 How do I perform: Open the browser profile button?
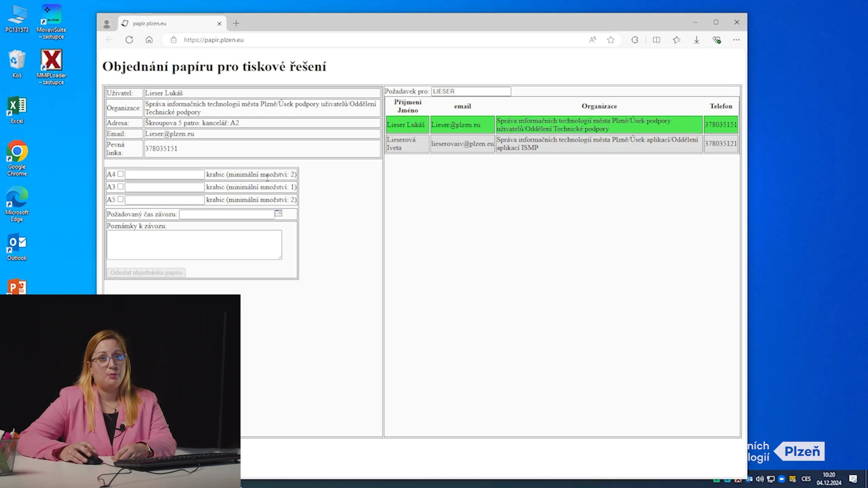pyautogui.click(x=107, y=23)
